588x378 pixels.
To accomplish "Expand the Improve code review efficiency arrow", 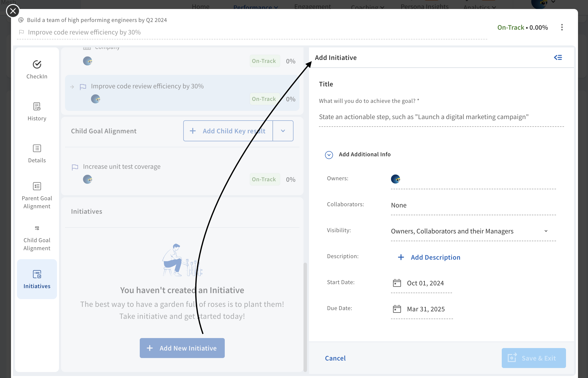I will (72, 87).
